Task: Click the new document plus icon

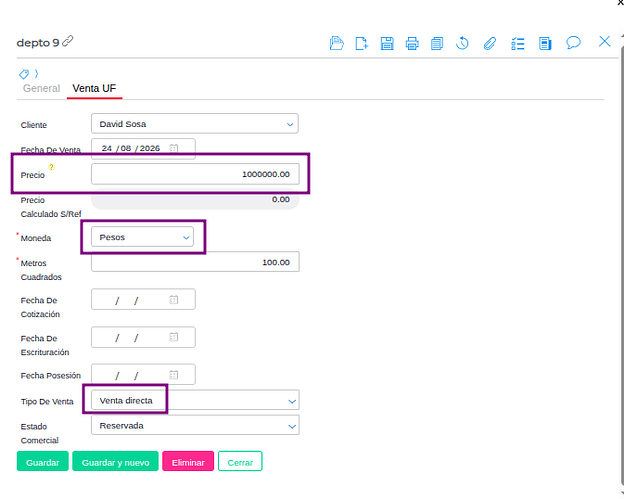Action: [361, 43]
